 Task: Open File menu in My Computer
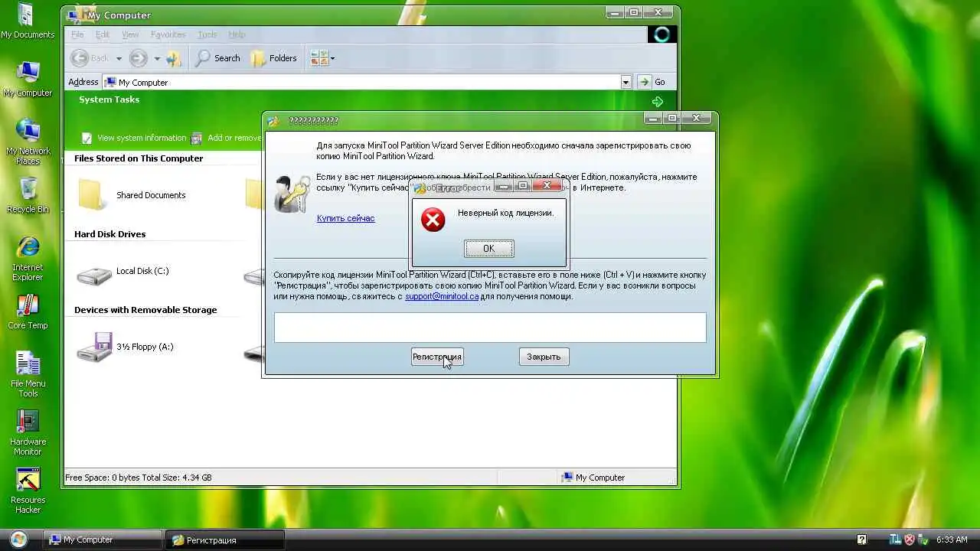point(77,34)
